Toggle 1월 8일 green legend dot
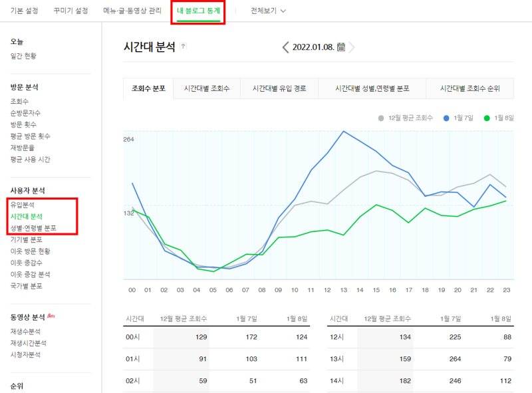Viewport: 532px width, 393px height. [487, 118]
